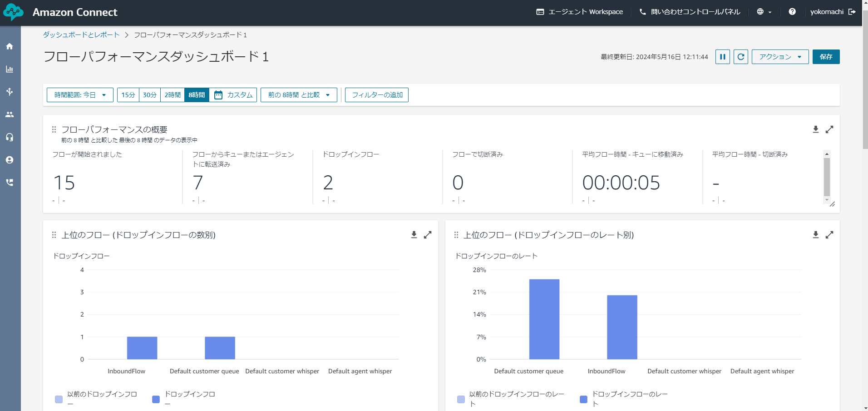Select the 15分 time range
The image size is (868, 411).
point(128,95)
